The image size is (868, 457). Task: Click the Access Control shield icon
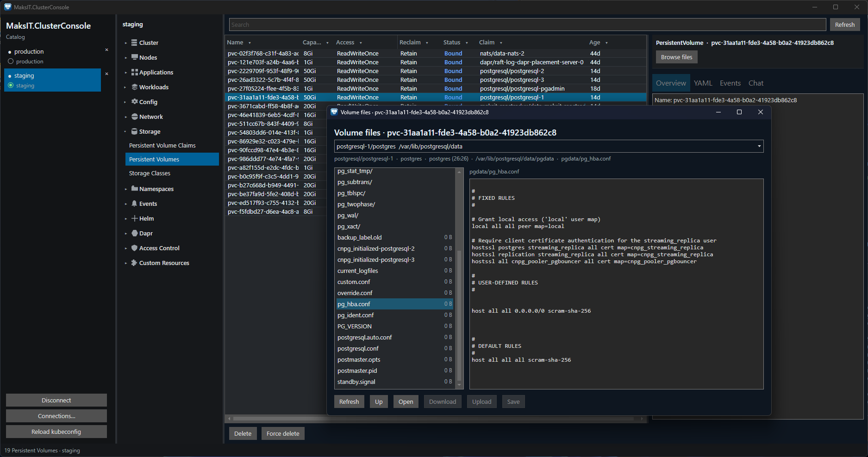pyautogui.click(x=135, y=248)
